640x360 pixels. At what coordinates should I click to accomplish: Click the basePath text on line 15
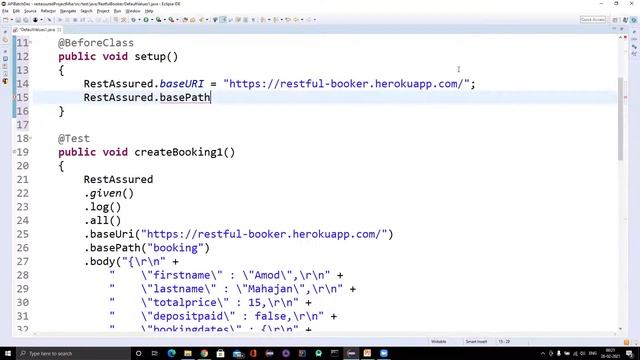[x=184, y=98]
